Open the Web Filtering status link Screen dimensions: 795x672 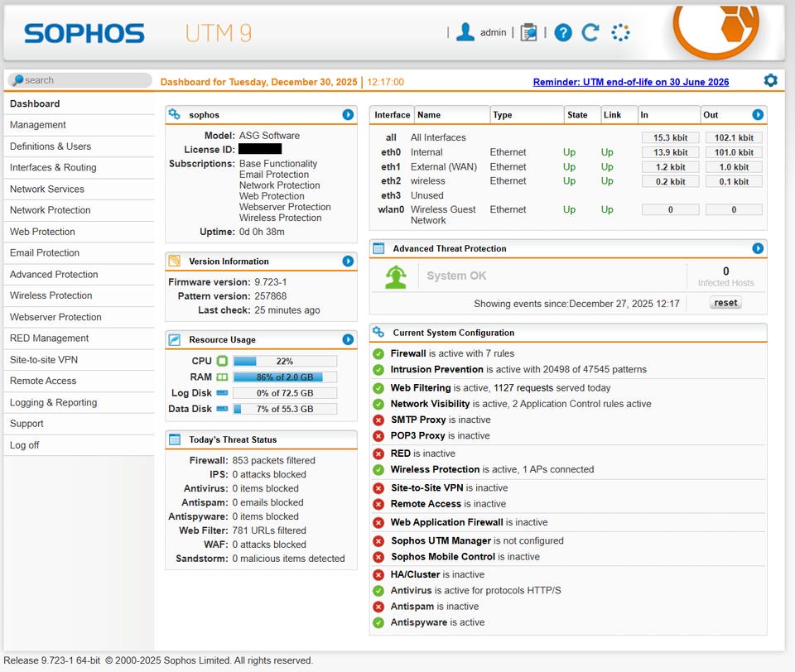pos(421,387)
